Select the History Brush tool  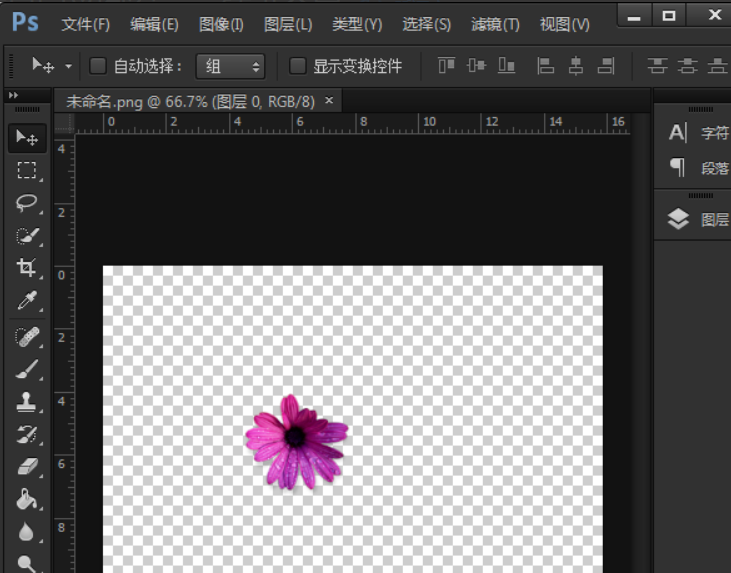tap(27, 434)
